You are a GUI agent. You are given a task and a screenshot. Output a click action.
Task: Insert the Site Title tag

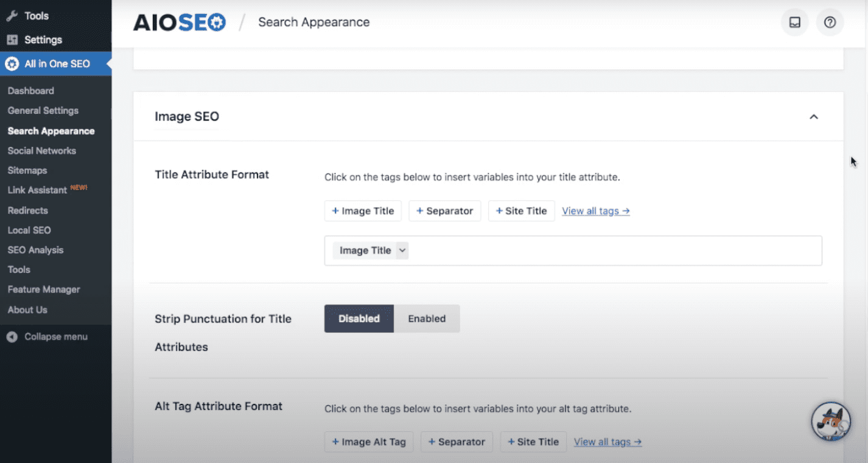[x=521, y=211]
